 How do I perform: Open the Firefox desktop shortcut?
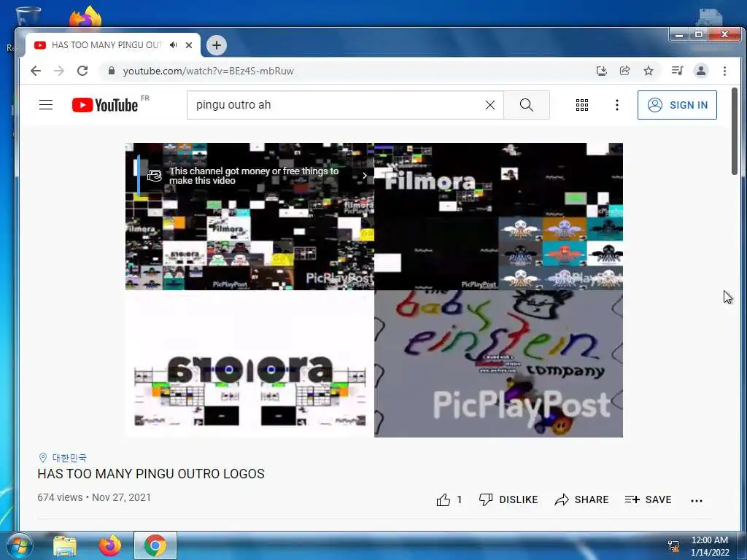click(85, 17)
